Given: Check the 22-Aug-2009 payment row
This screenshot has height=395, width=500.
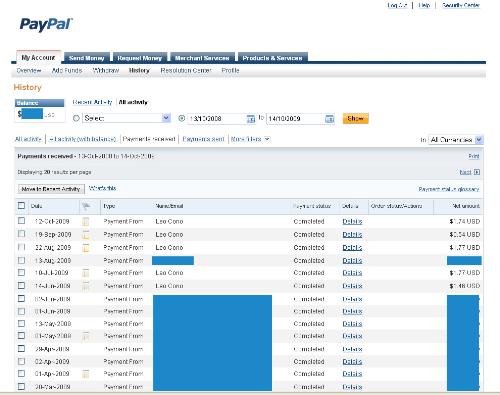Looking at the screenshot, I should (x=21, y=247).
